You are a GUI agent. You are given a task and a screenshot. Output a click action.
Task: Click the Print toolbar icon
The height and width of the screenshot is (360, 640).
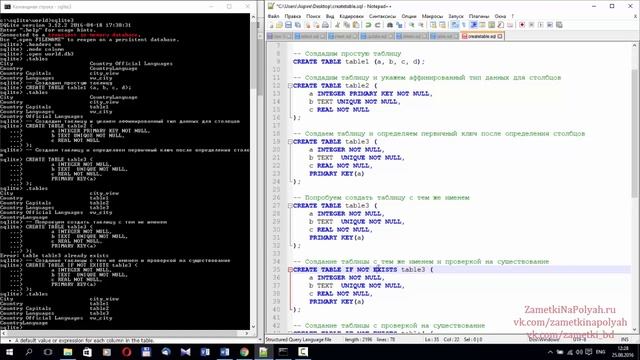pyautogui.click(x=325, y=25)
